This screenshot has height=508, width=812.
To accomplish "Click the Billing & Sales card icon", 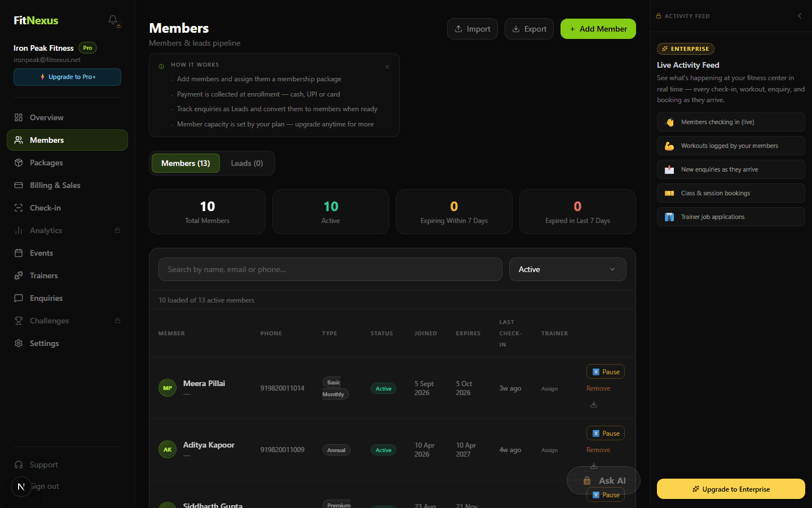I will [19, 185].
